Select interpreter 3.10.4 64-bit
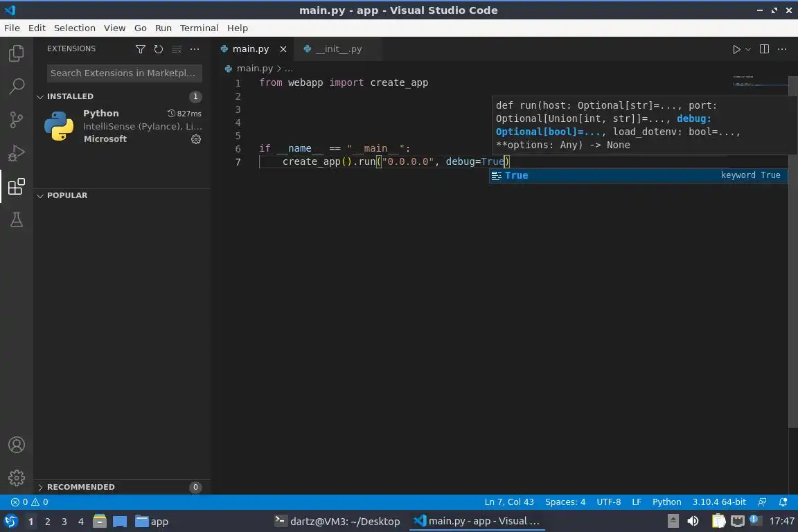Screen dimensions: 798x532 tap(718, 502)
